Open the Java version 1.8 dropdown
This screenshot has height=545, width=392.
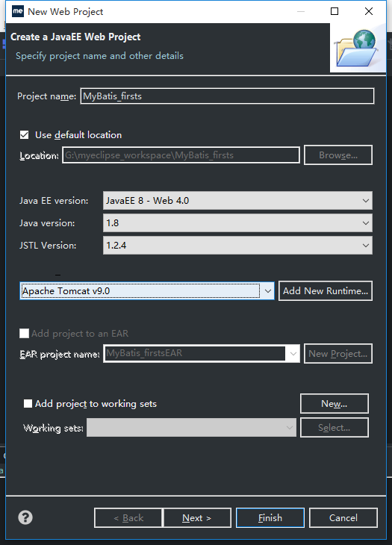tap(237, 222)
